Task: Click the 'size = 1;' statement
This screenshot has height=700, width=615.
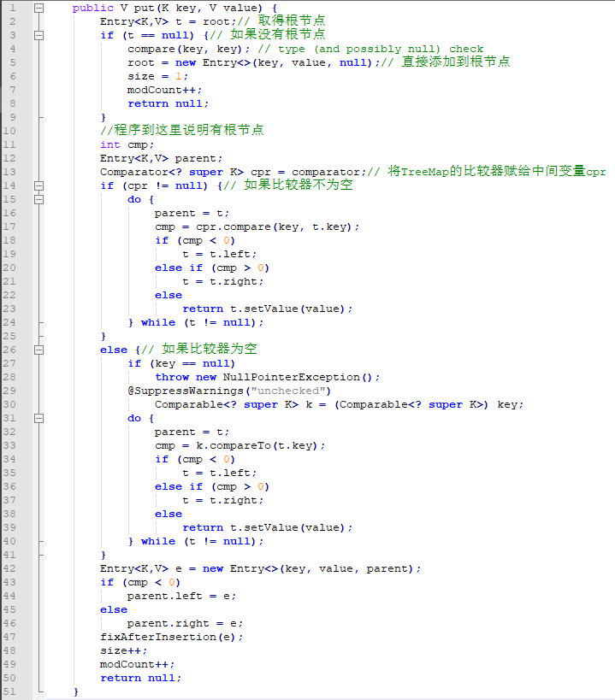Action: pos(157,76)
